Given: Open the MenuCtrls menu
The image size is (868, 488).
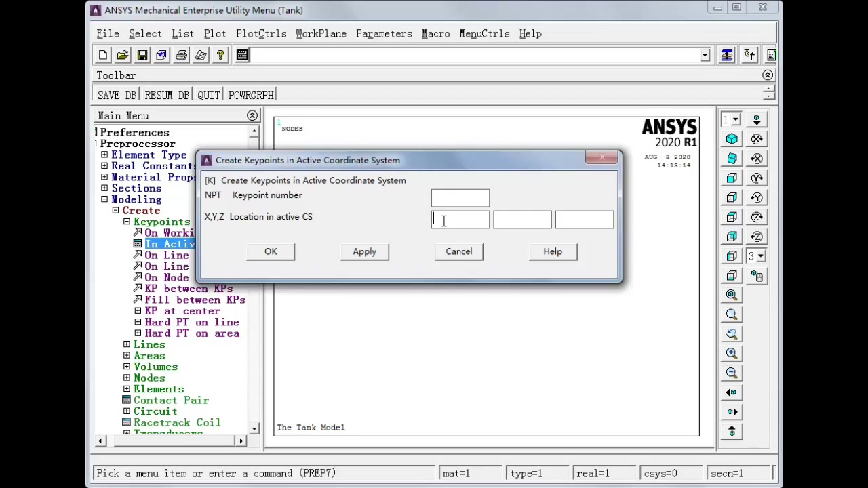Looking at the screenshot, I should (x=484, y=34).
